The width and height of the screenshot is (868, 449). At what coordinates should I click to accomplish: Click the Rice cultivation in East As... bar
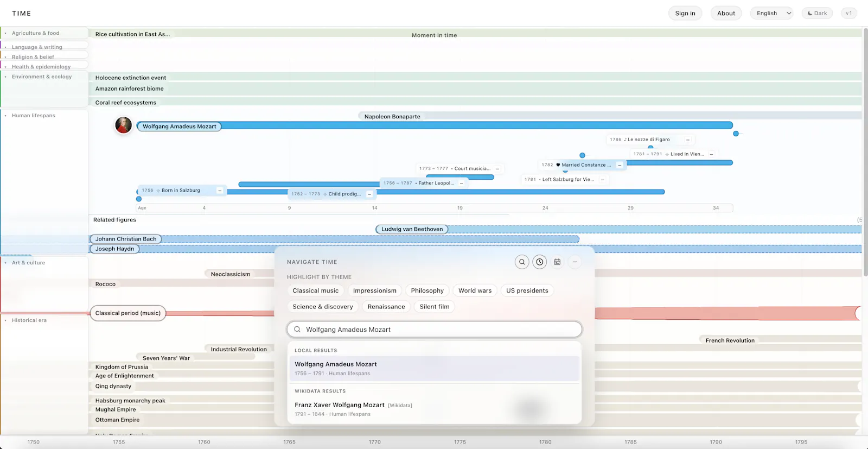(x=475, y=34)
